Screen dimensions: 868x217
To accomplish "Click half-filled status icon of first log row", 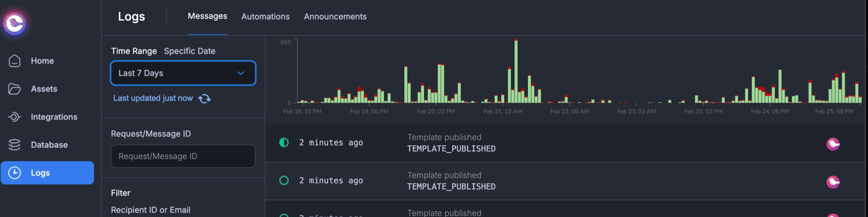I will click(x=284, y=143).
